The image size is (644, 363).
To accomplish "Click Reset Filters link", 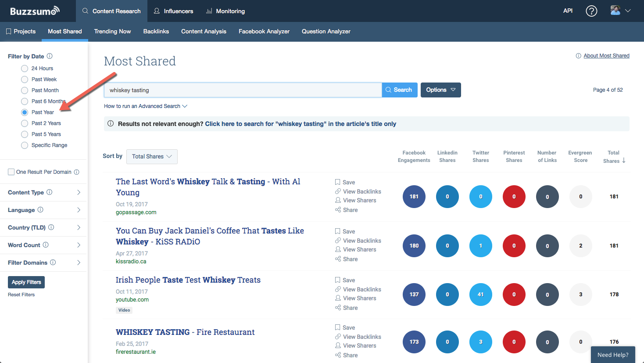I will 21,295.
